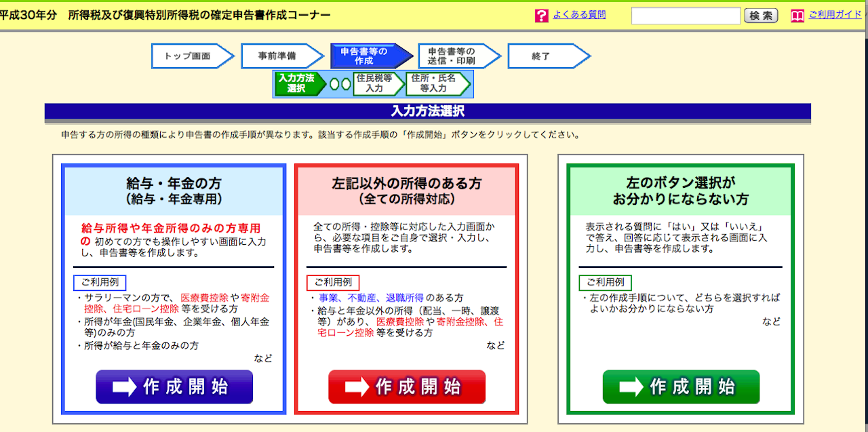
Task: Click the red question mark FAQ icon
Action: [x=541, y=16]
